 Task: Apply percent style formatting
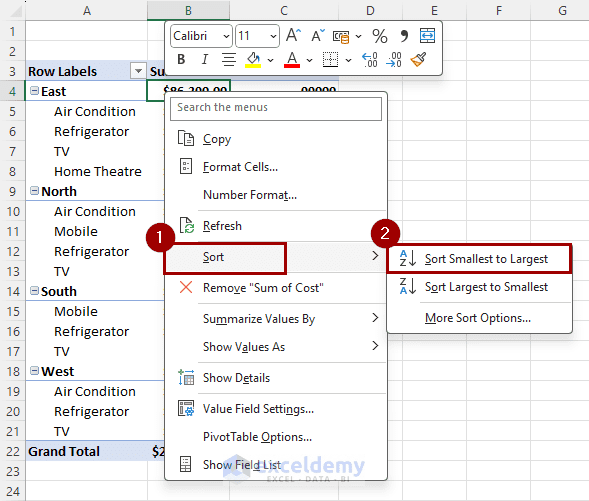(x=379, y=36)
